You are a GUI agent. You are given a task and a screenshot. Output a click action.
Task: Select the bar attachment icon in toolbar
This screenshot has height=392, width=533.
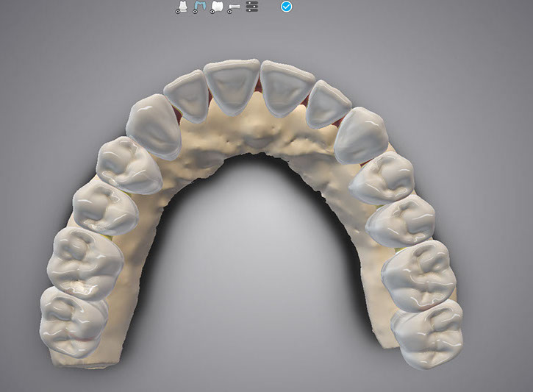tap(235, 6)
